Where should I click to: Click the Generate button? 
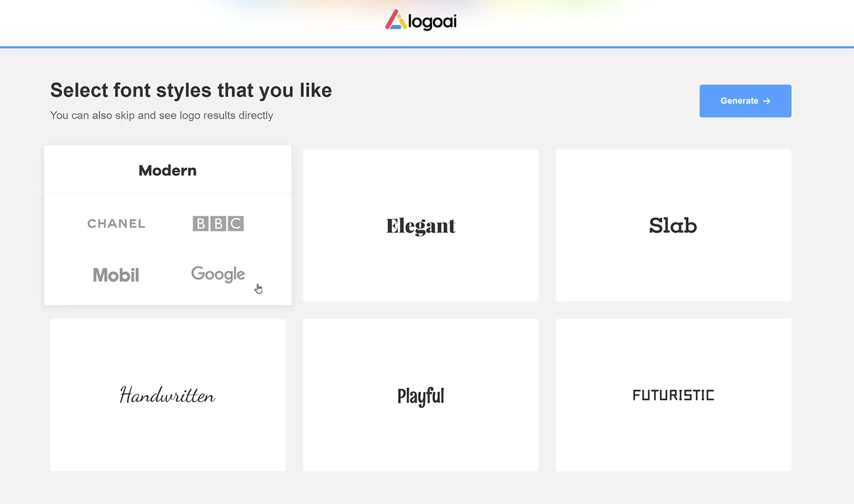coord(745,101)
